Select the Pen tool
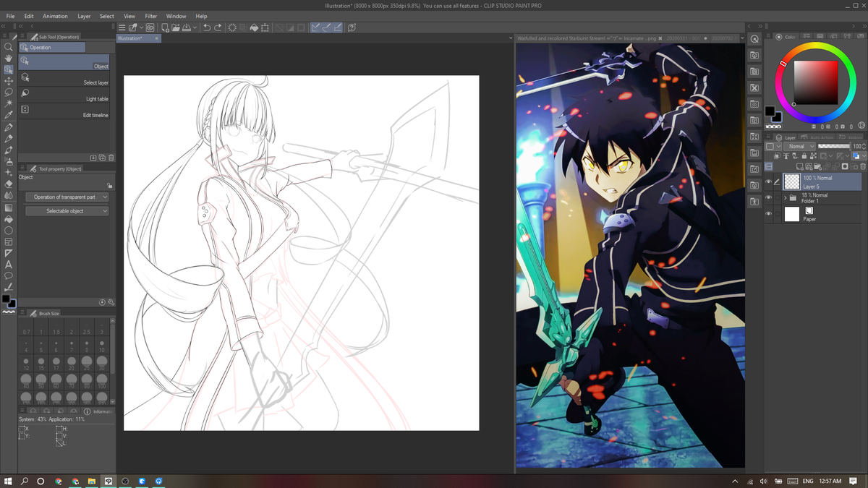 [9, 127]
